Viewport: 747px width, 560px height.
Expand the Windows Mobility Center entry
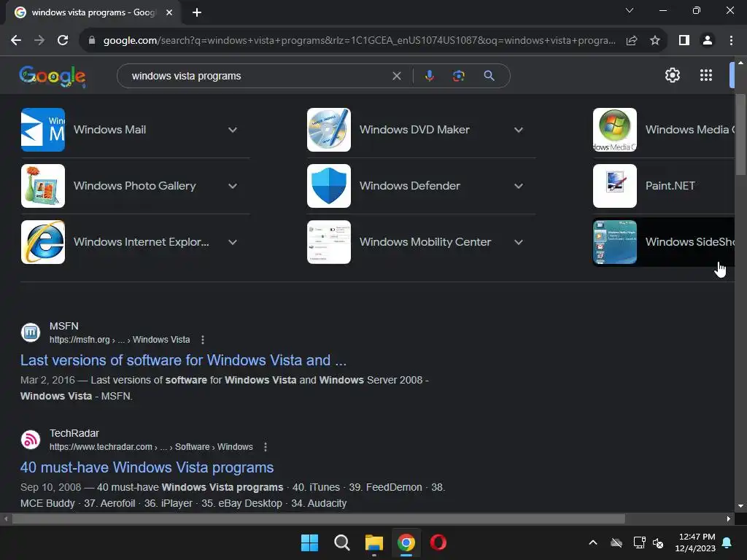(519, 242)
